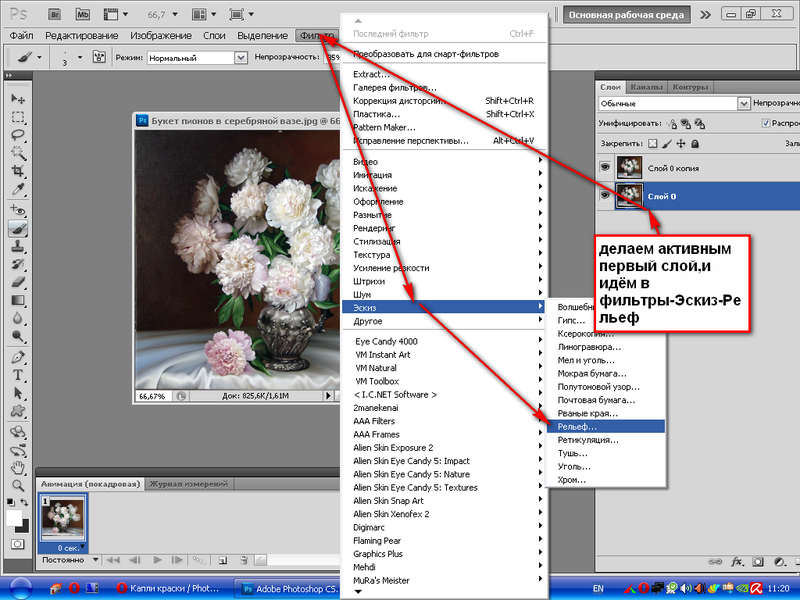Open brush Режим Нормальный dropdown
Image resolution: width=800 pixels, height=600 pixels.
(x=197, y=58)
